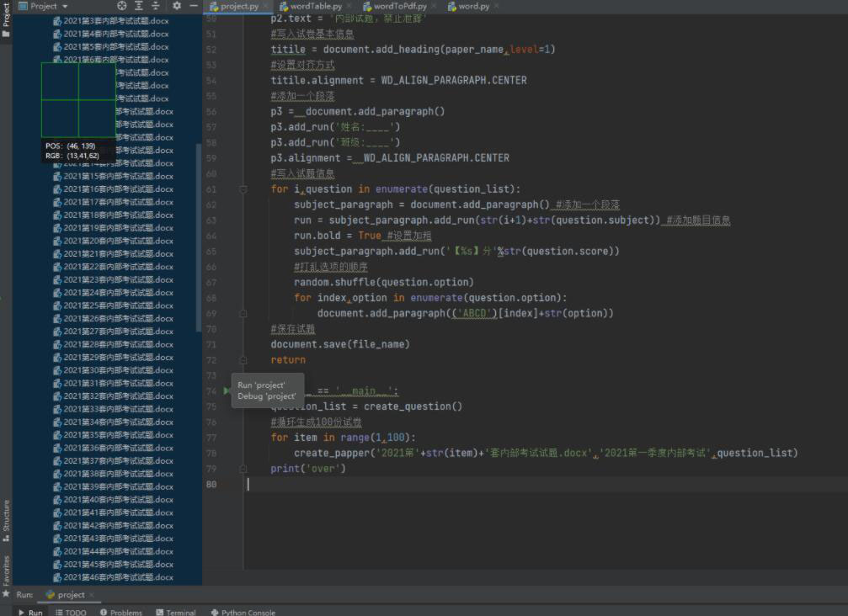
Task: Click the Collapse All icon in Project panel
Action: pyautogui.click(x=156, y=6)
